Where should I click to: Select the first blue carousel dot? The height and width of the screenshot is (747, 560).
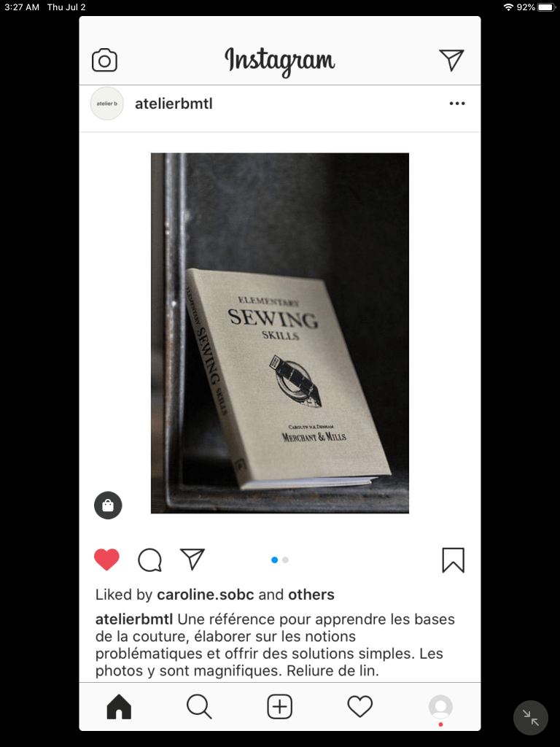(274, 560)
